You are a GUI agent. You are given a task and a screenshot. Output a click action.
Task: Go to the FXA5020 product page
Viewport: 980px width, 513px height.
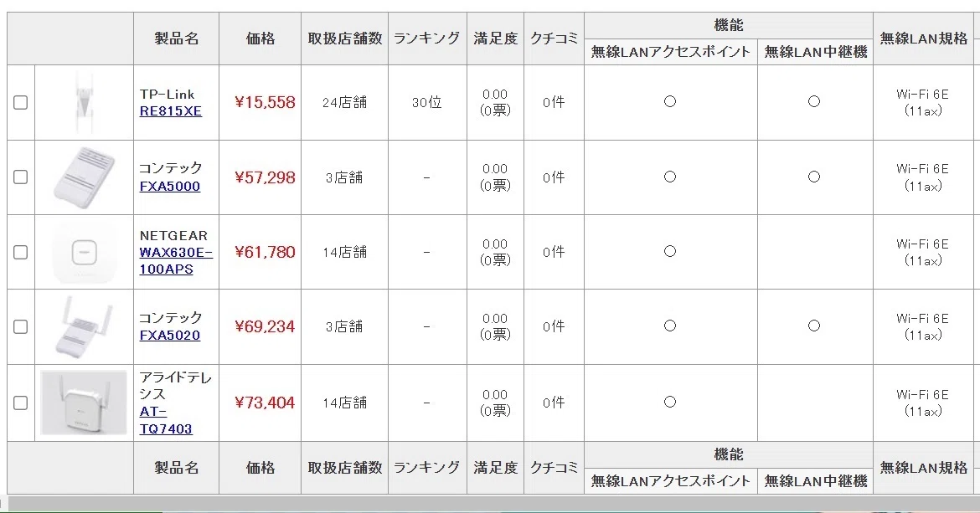169,335
